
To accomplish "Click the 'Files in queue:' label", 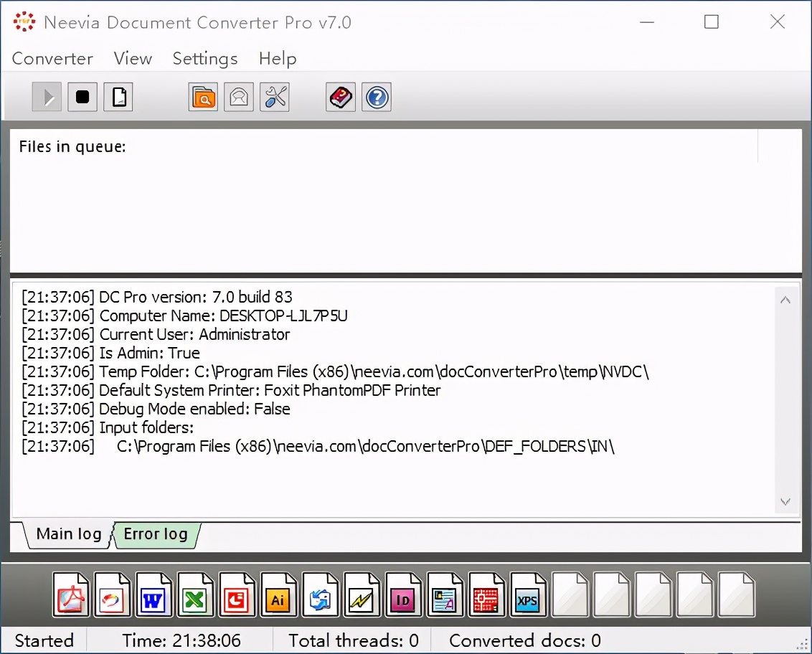I will [72, 147].
